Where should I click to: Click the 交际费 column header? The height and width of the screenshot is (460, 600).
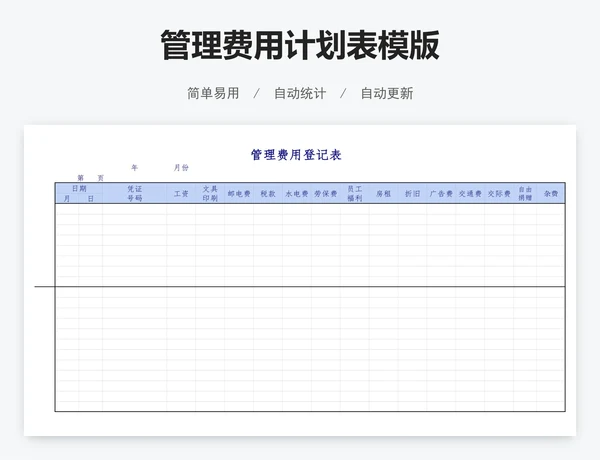(x=499, y=193)
